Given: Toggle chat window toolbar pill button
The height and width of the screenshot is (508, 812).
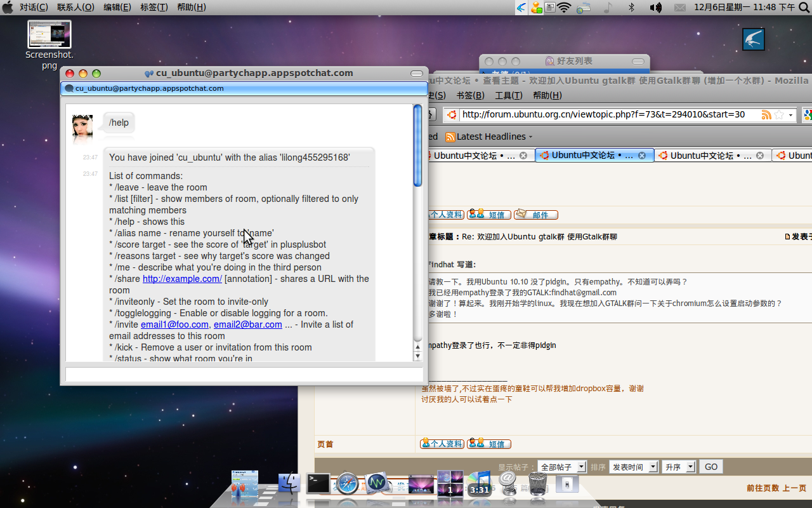Looking at the screenshot, I should tap(417, 74).
